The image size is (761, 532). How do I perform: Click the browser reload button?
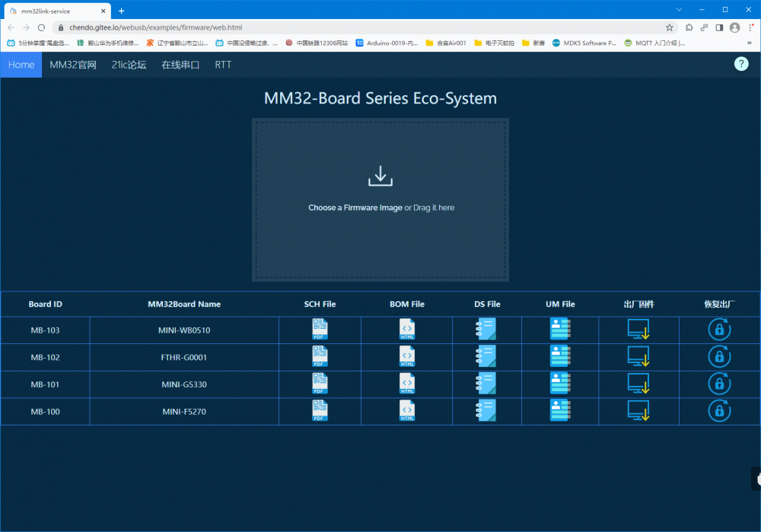point(41,27)
